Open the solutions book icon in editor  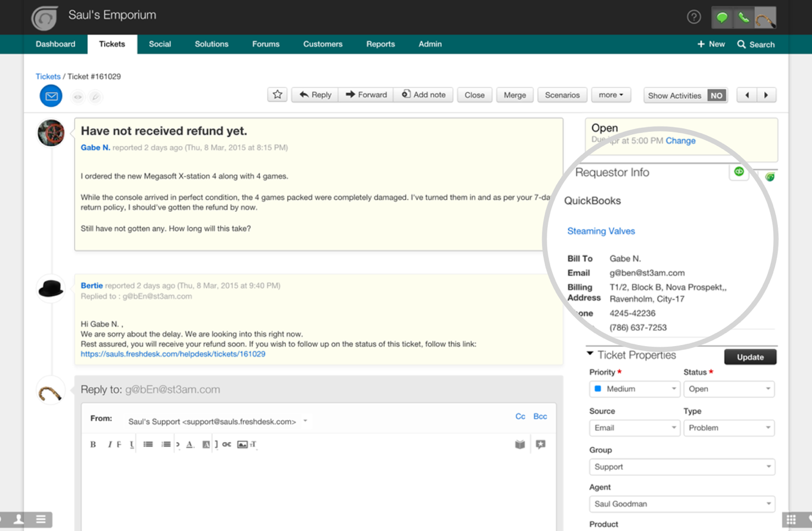click(x=520, y=444)
